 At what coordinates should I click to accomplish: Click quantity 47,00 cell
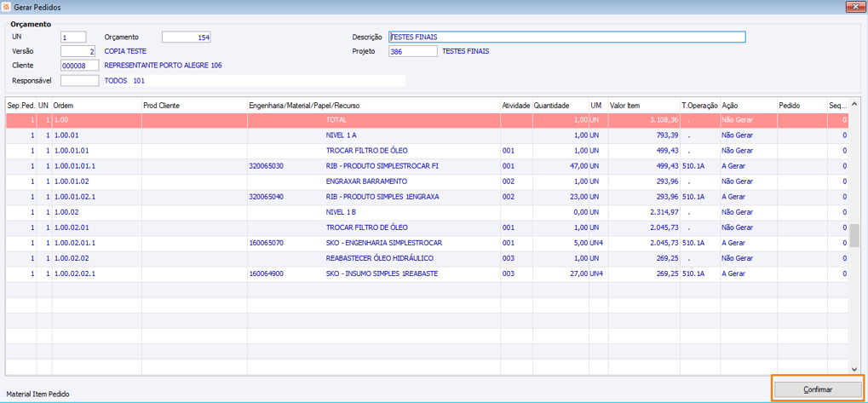pos(560,166)
